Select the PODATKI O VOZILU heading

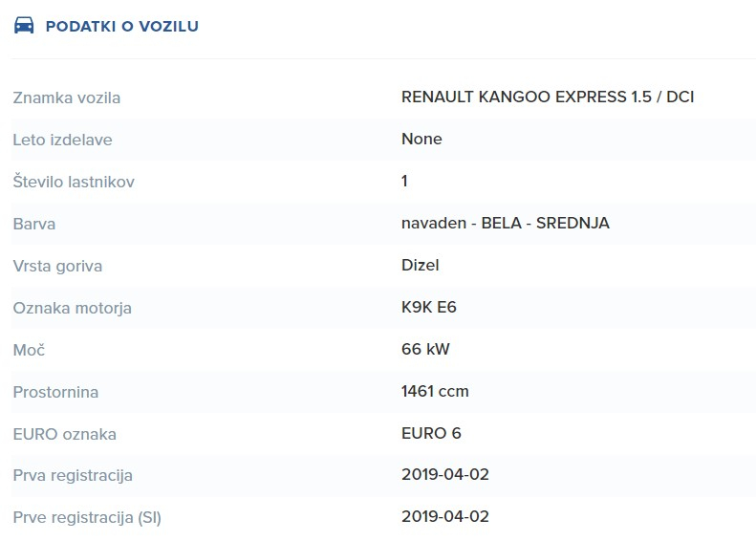122,26
